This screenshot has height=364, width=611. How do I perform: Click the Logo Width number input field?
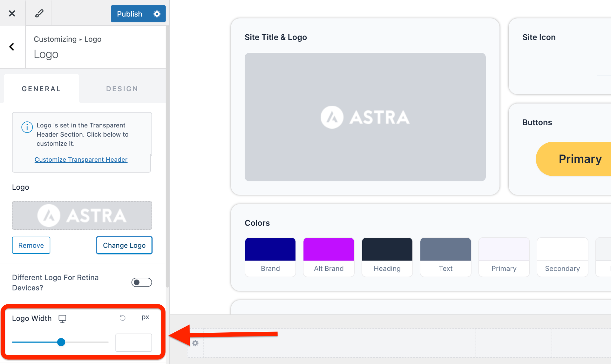pos(134,343)
